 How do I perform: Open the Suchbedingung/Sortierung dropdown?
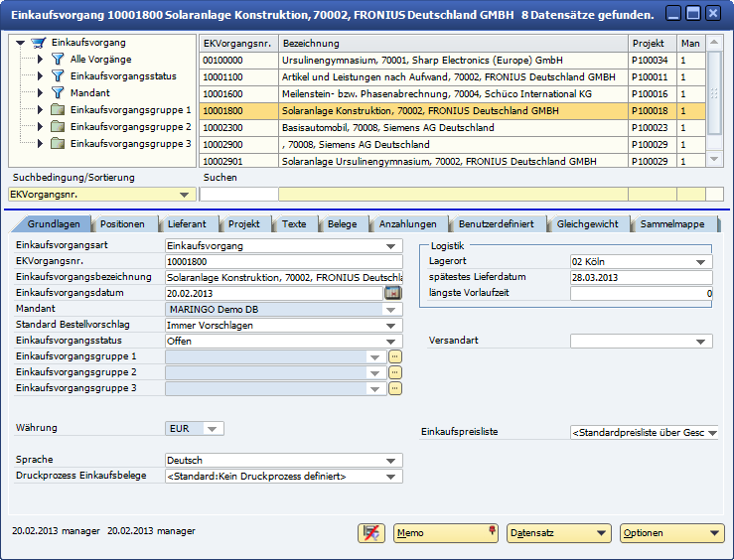[184, 196]
